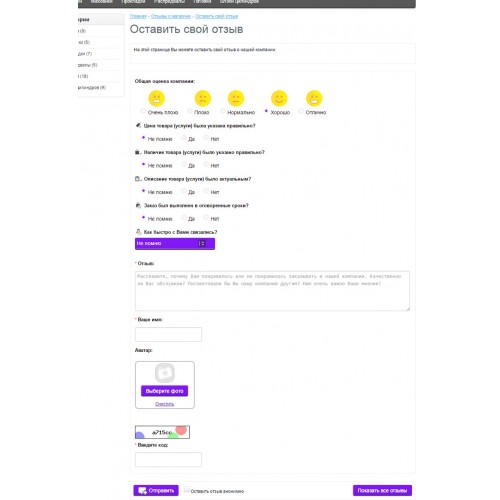Open 'Отзывы о магазине' breadcrumb link

[171, 16]
